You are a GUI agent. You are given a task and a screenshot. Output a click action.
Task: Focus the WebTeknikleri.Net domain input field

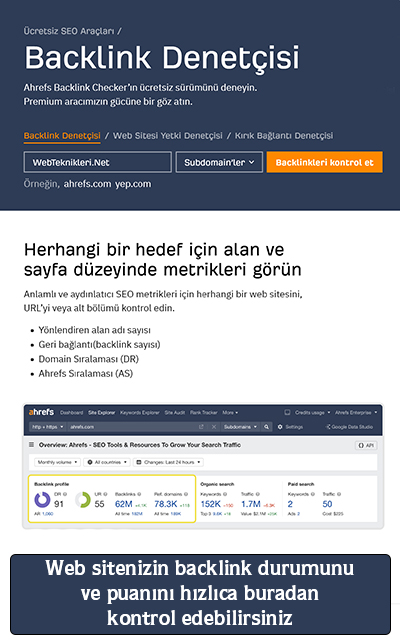point(98,162)
